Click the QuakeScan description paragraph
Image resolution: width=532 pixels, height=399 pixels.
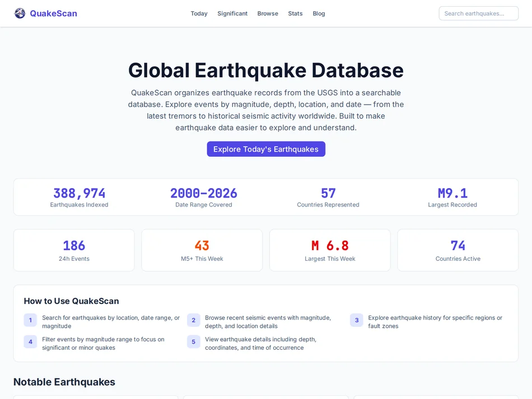(x=266, y=110)
